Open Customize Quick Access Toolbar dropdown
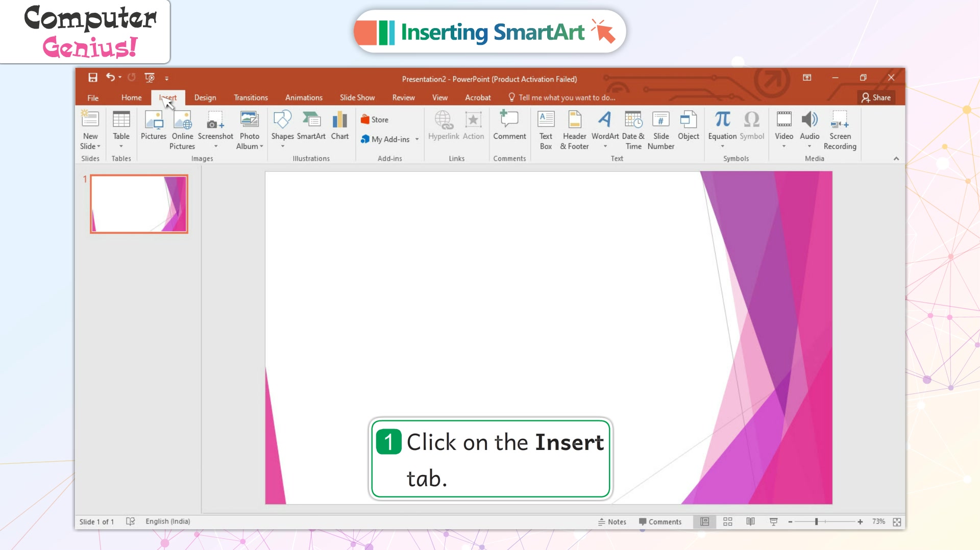 click(x=166, y=78)
